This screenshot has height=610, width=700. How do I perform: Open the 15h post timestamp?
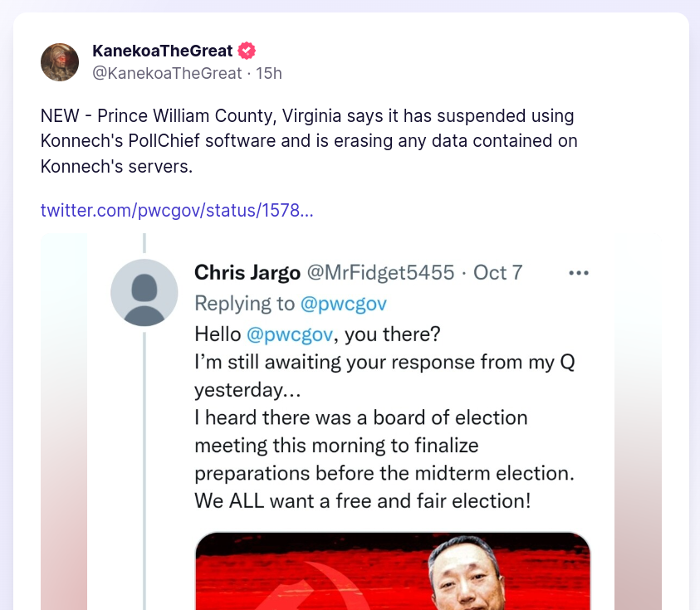269,73
